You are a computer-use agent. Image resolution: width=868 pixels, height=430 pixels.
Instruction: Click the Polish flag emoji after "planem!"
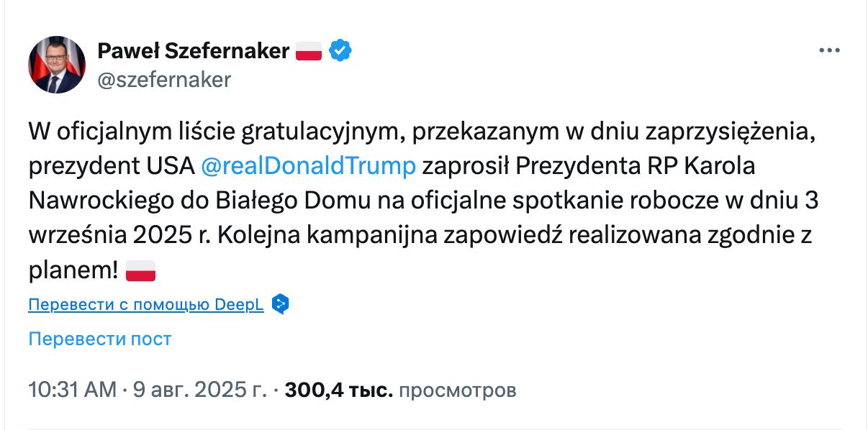pos(141,271)
